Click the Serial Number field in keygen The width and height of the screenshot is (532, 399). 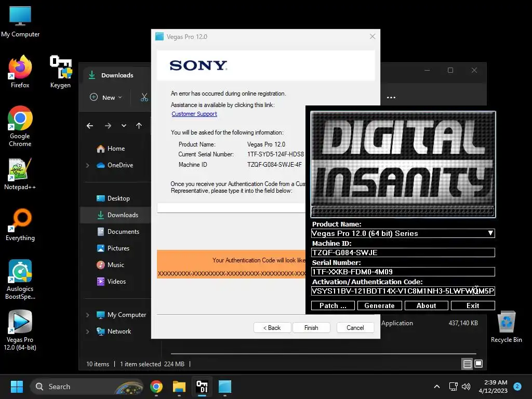[x=403, y=272]
